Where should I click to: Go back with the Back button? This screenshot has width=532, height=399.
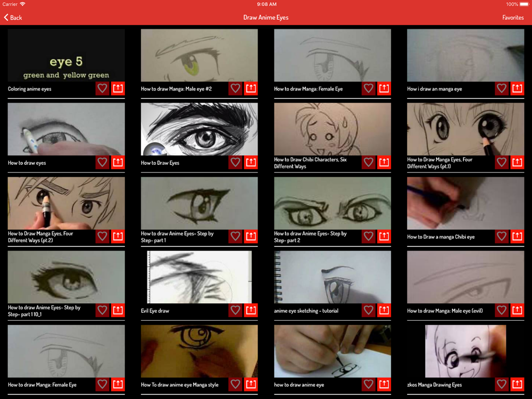[x=13, y=18]
